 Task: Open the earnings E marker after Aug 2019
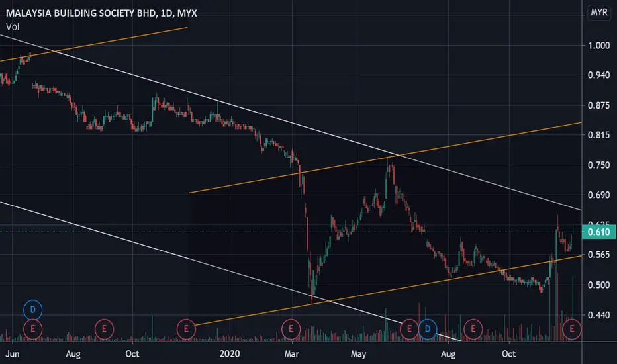click(x=105, y=328)
